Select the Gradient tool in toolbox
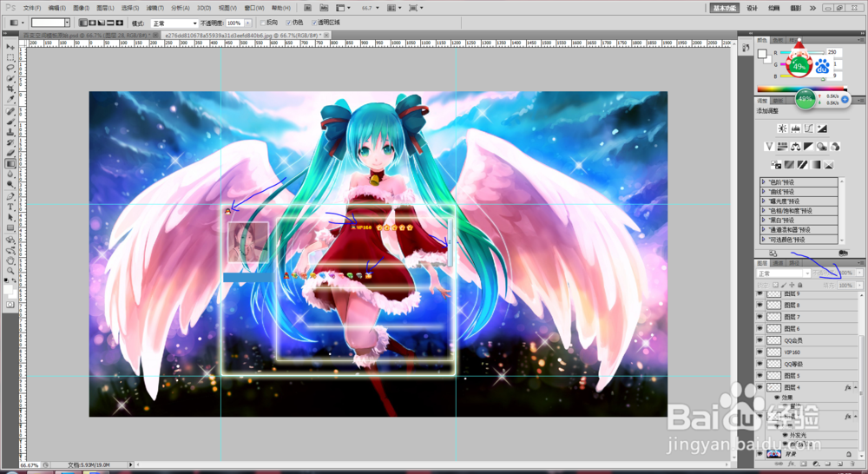The image size is (868, 474). click(x=10, y=164)
